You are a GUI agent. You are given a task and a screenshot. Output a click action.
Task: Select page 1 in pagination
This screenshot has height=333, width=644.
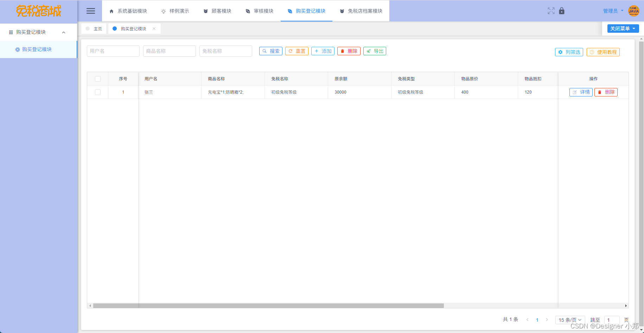coord(537,320)
